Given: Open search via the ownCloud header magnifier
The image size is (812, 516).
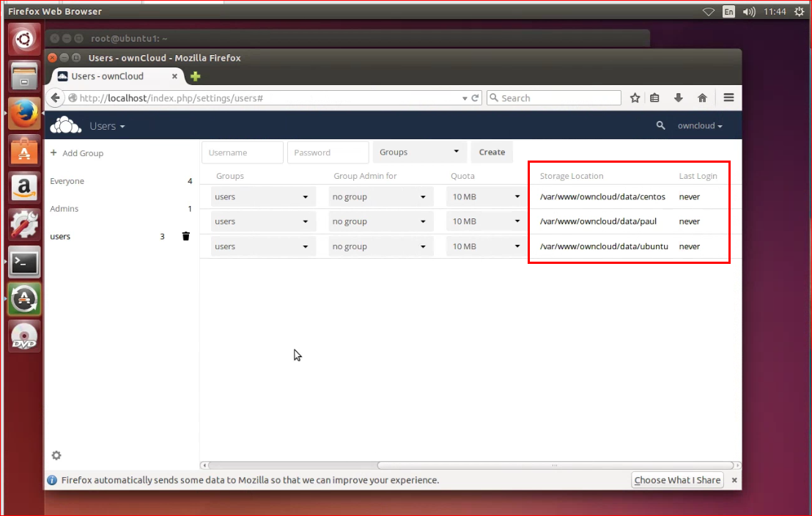Looking at the screenshot, I should 660,125.
